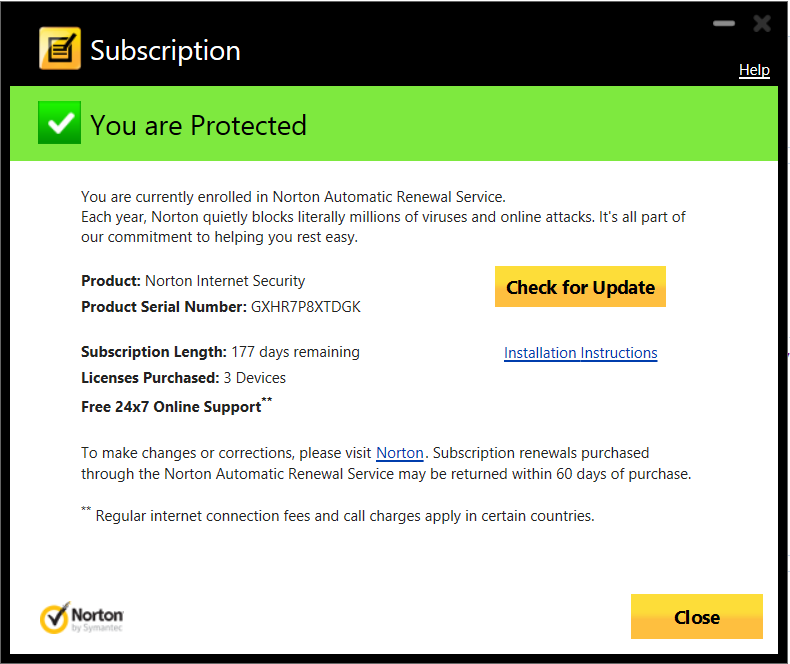This screenshot has height=664, width=790.
Task: Click the internet connection fees footnote
Action: 344,516
